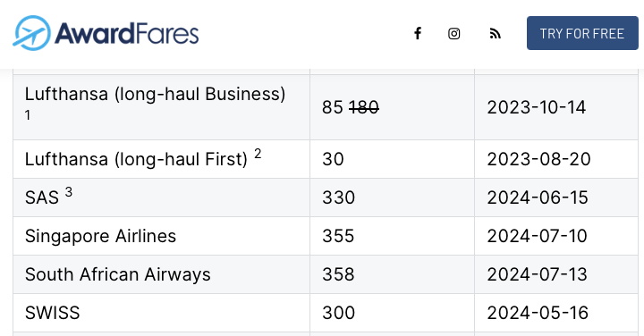Click the TRY FOR FREE button
This screenshot has width=644, height=336.
coord(582,33)
